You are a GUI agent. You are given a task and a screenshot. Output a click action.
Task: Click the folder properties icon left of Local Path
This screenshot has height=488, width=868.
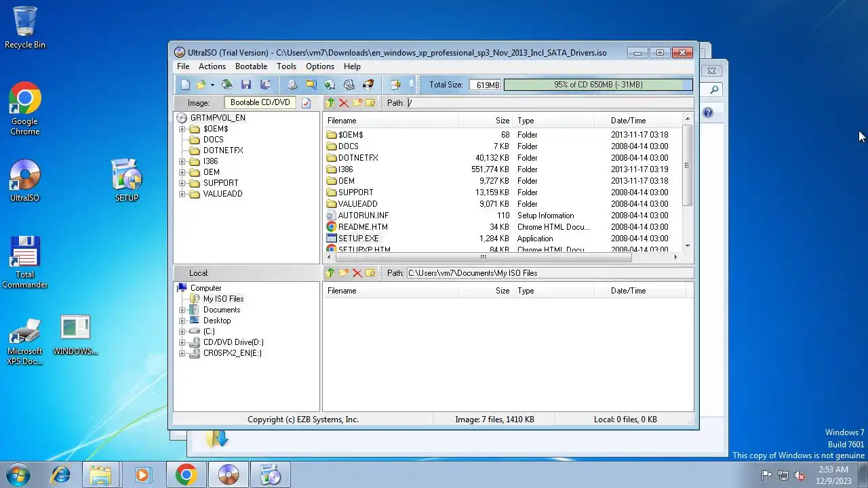pos(370,273)
